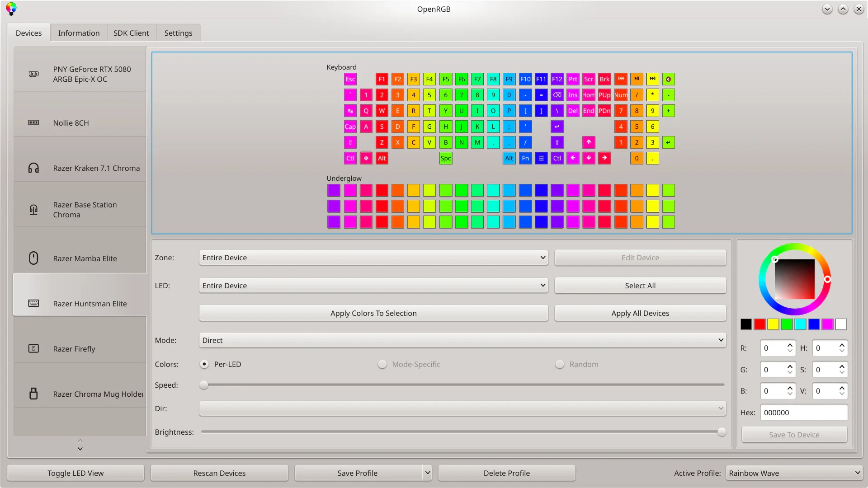The image size is (868, 488).
Task: Open the Zone dropdown
Action: tap(373, 258)
